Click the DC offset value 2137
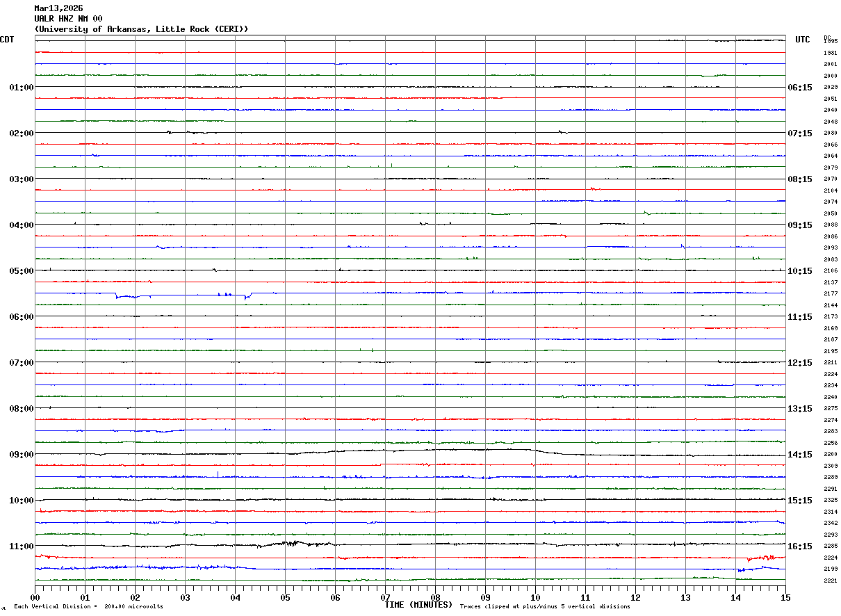Image resolution: width=841 pixels, height=616 pixels. click(831, 282)
